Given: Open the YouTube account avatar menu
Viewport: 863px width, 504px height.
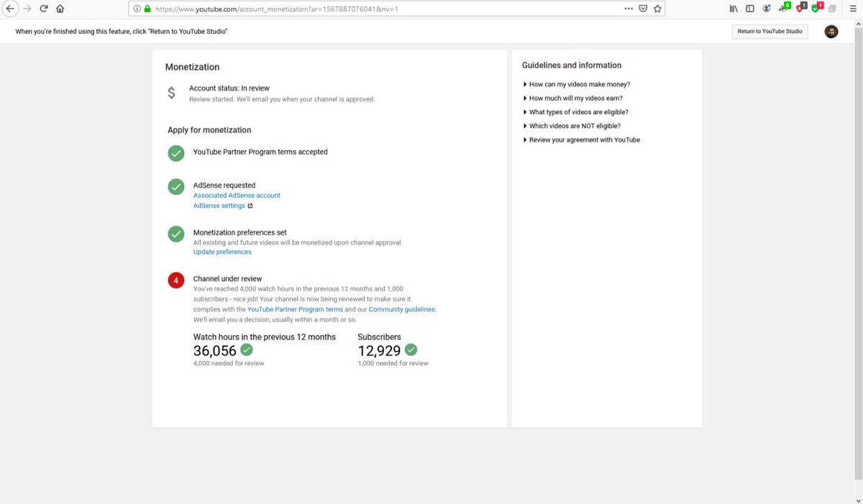Looking at the screenshot, I should point(831,32).
